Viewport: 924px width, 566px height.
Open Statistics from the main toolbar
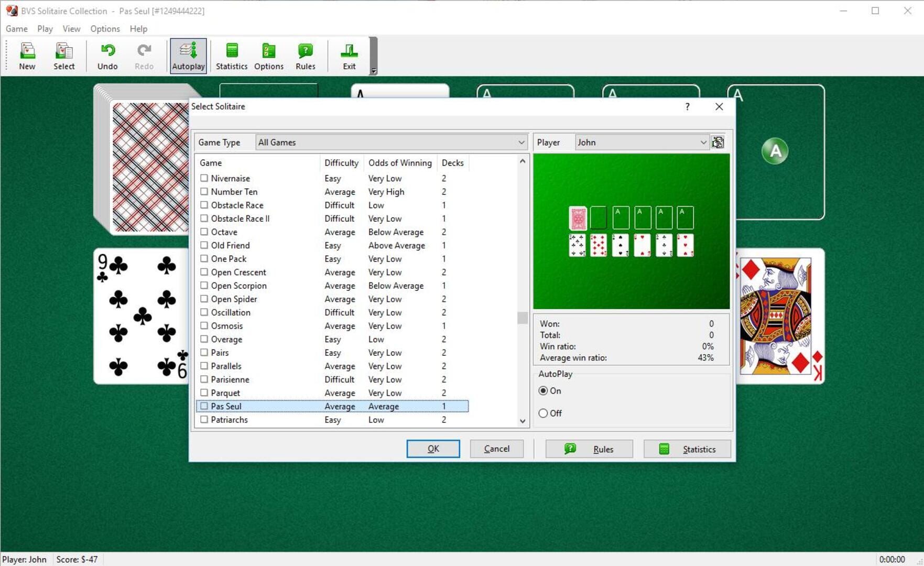tap(231, 56)
